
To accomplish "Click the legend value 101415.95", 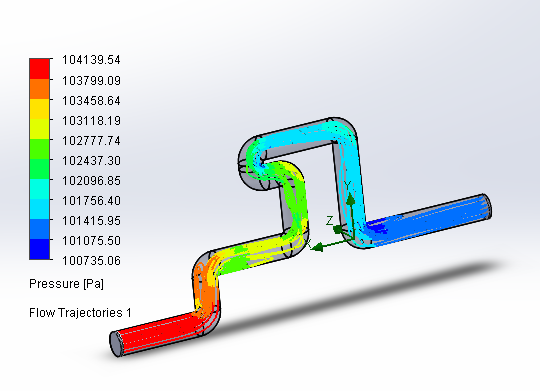I will tap(91, 220).
